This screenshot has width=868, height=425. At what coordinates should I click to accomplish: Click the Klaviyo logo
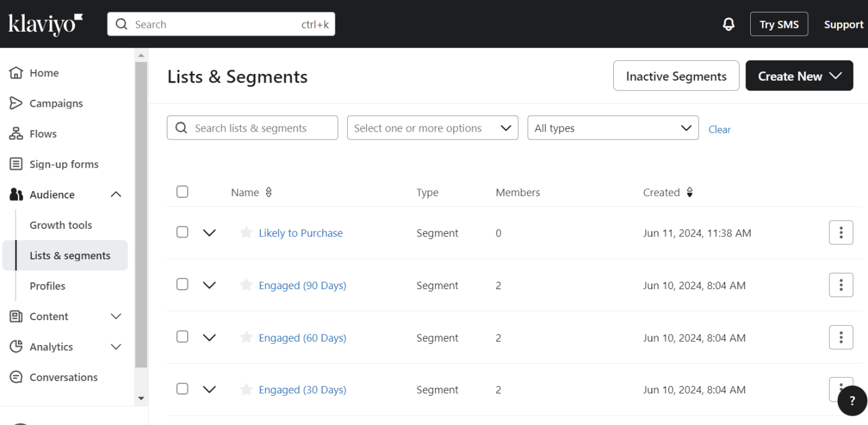pos(46,24)
